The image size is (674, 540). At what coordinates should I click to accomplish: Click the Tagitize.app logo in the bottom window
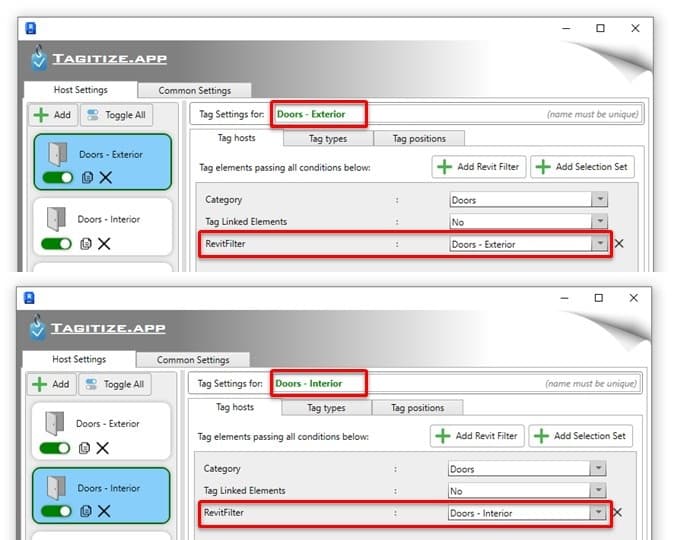pyautogui.click(x=98, y=328)
